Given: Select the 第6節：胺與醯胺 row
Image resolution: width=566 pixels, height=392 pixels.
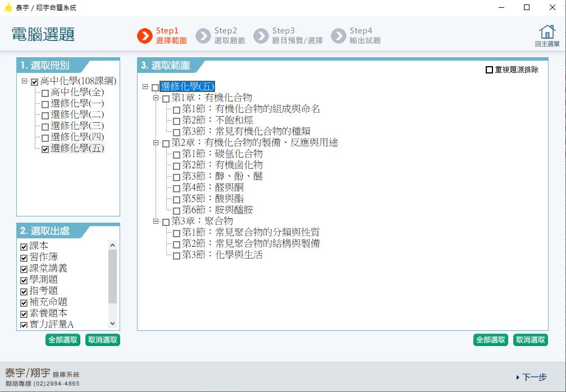Looking at the screenshot, I should tap(217, 210).
